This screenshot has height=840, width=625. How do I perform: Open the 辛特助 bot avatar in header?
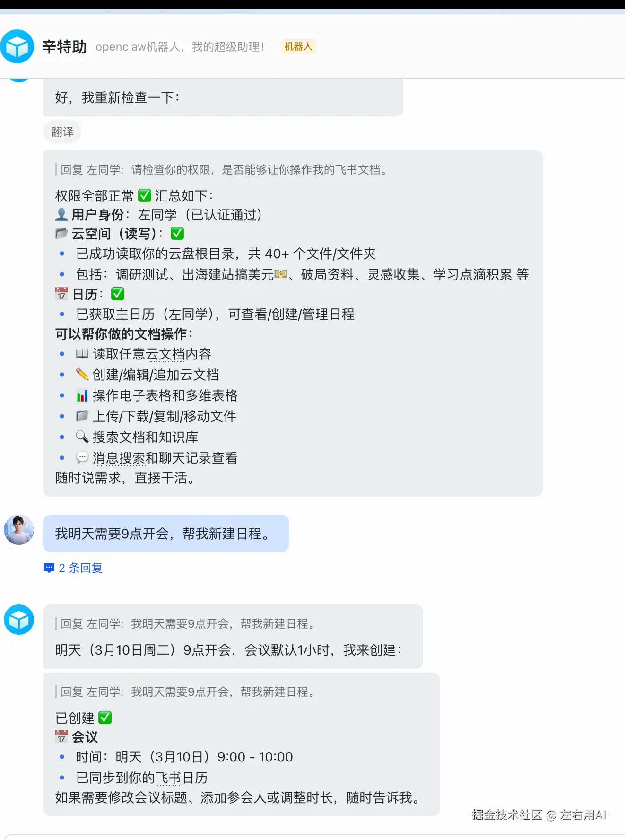coord(17,46)
